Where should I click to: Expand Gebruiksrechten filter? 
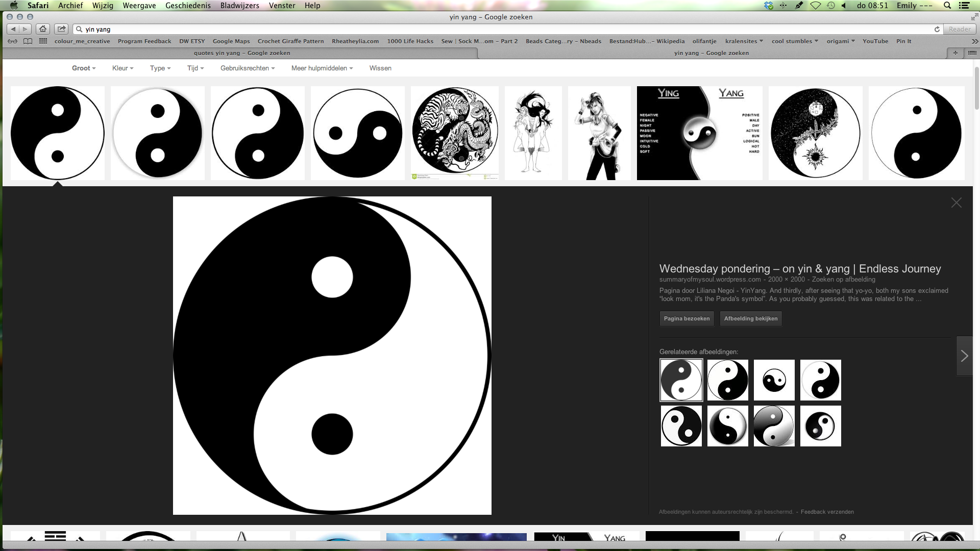point(248,68)
